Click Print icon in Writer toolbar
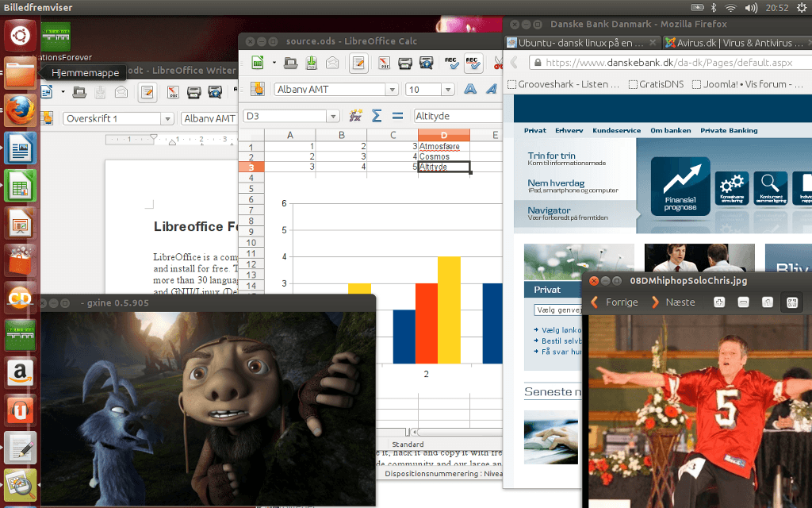The image size is (812, 508). click(x=193, y=92)
